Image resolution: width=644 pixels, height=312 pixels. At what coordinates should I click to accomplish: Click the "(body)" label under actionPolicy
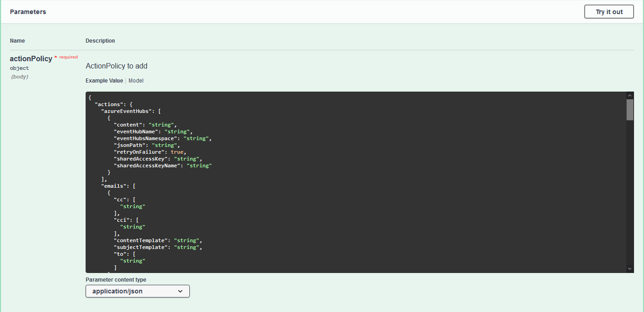19,77
